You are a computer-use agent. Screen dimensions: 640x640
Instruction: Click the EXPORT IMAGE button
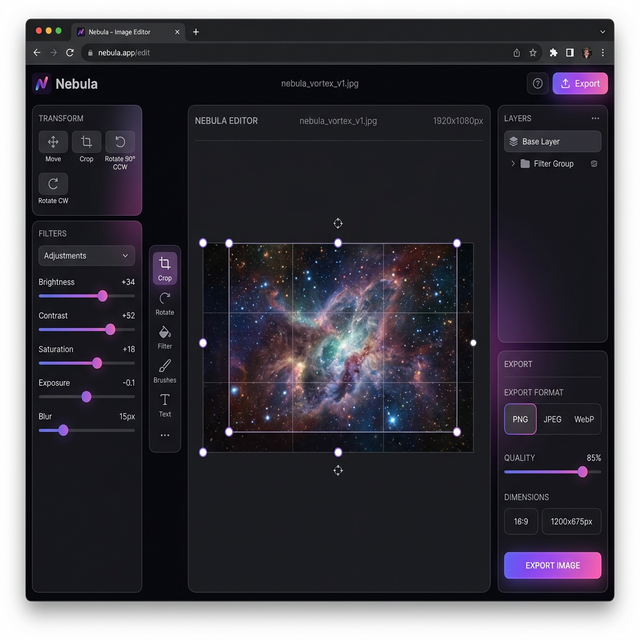(x=553, y=565)
